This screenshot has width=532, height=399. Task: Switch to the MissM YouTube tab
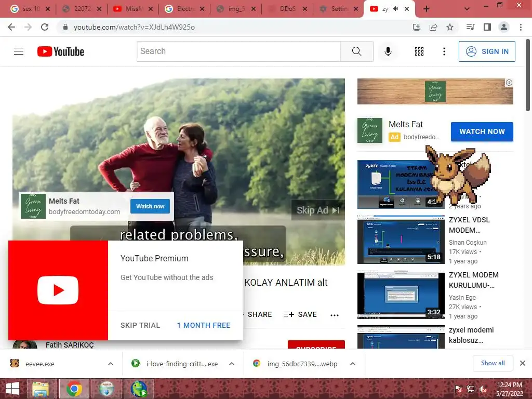pyautogui.click(x=133, y=9)
